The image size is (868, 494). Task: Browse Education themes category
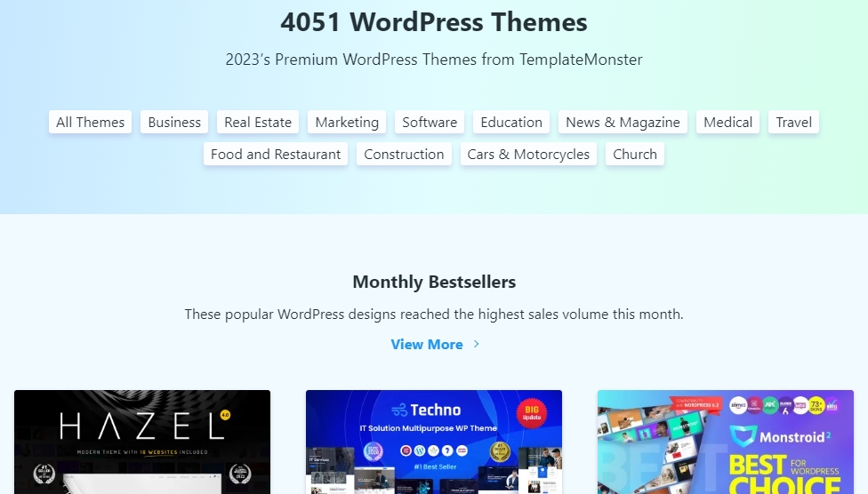[x=511, y=123]
